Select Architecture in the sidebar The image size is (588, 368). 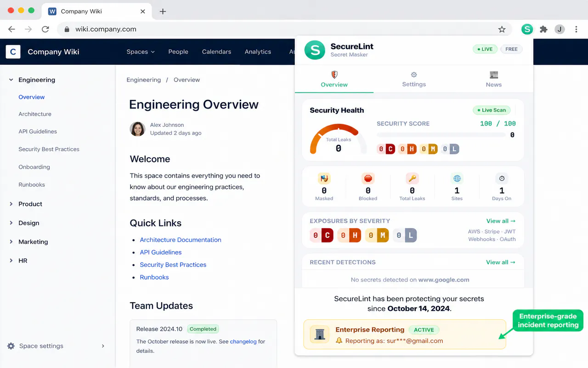click(x=35, y=114)
